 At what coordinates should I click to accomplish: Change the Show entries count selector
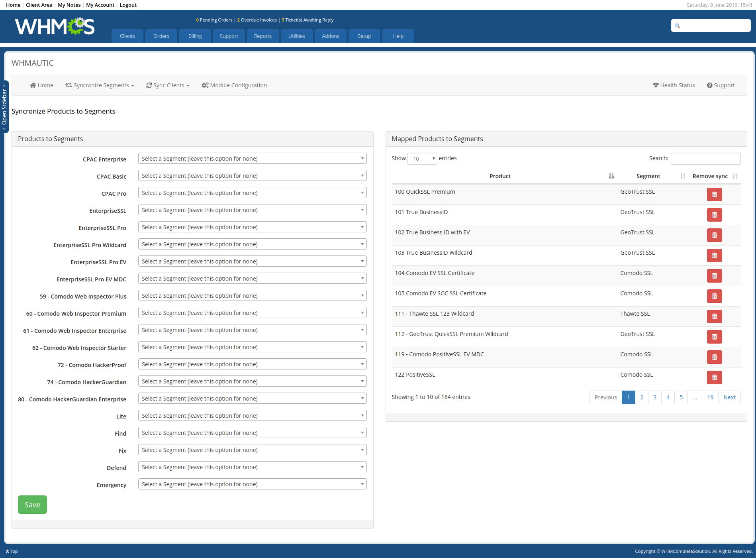point(422,159)
